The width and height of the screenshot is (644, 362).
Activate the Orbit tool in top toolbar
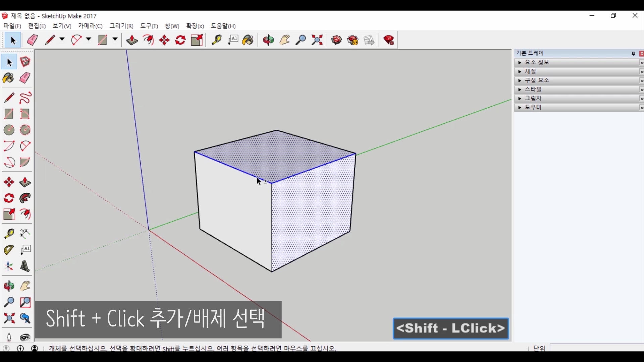tap(268, 40)
